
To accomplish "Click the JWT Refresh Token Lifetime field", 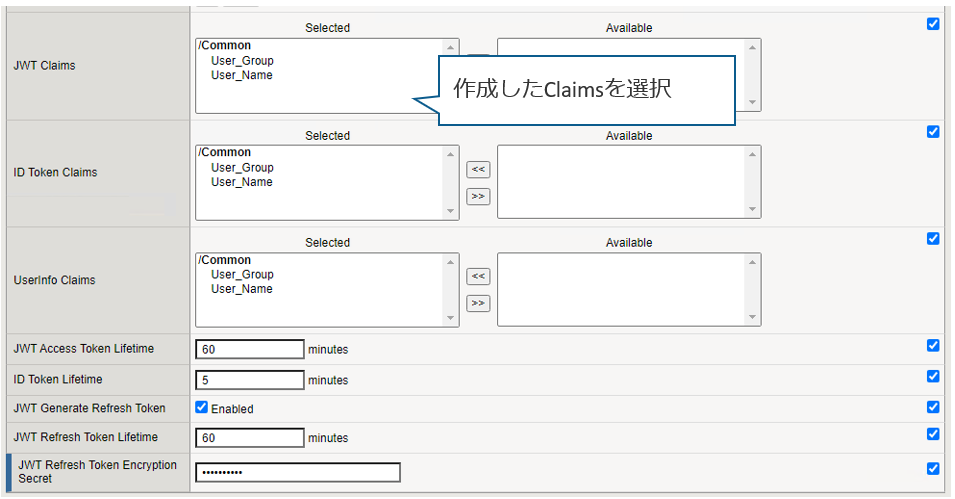I will [x=249, y=438].
